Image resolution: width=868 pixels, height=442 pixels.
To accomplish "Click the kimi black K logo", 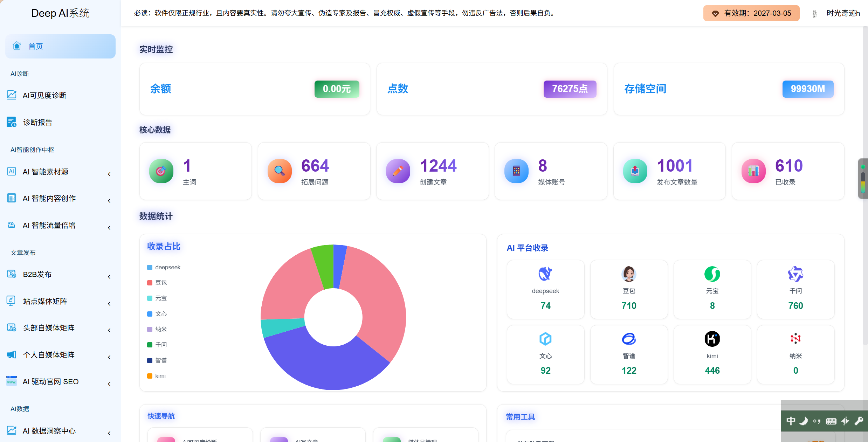I will pyautogui.click(x=712, y=339).
